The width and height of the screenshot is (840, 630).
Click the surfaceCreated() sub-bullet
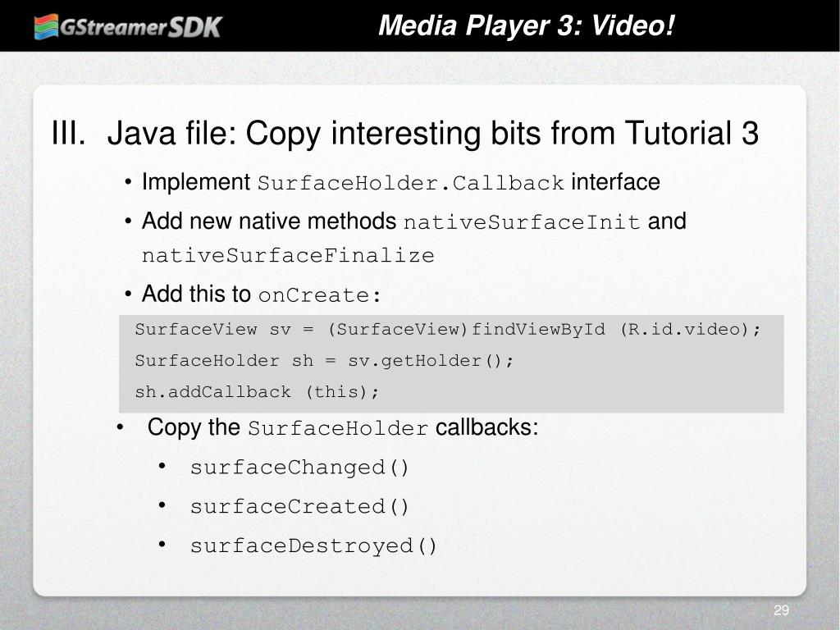299,507
